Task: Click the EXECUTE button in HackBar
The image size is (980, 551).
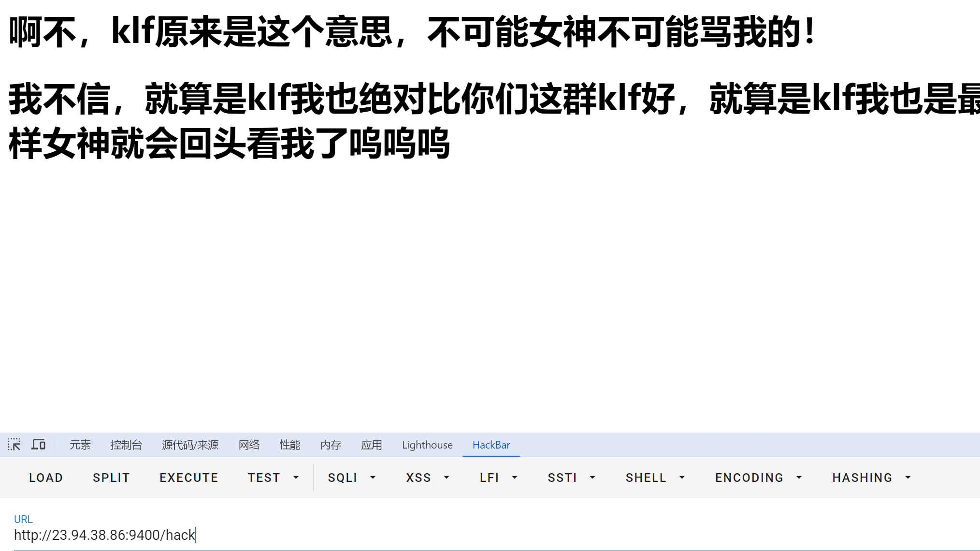Action: pyautogui.click(x=188, y=478)
